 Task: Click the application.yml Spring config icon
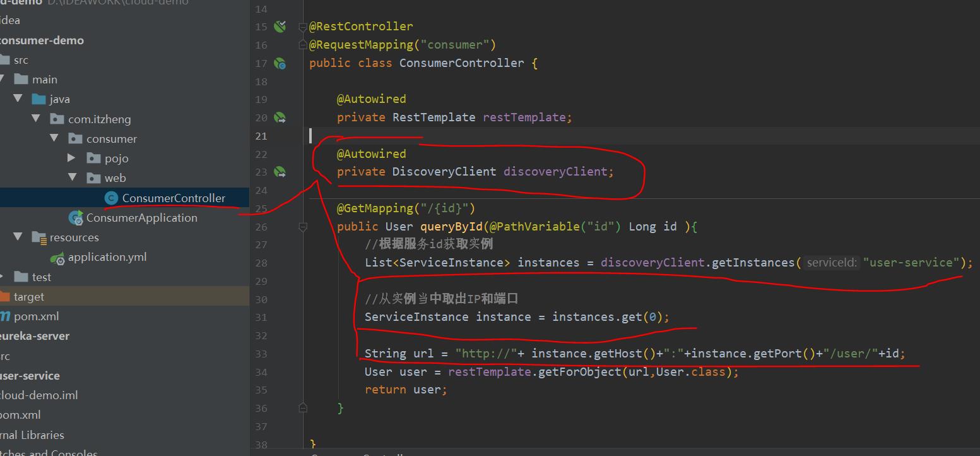[x=58, y=258]
